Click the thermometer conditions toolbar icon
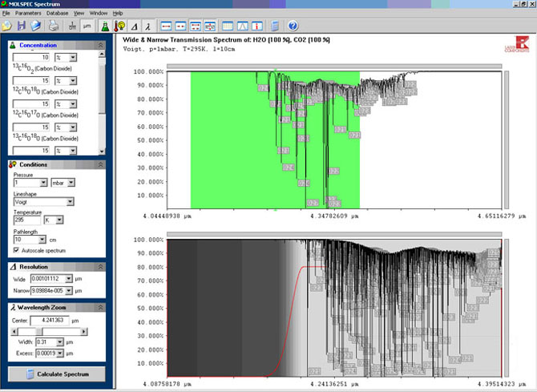The height and width of the screenshot is (392, 537). [x=119, y=26]
